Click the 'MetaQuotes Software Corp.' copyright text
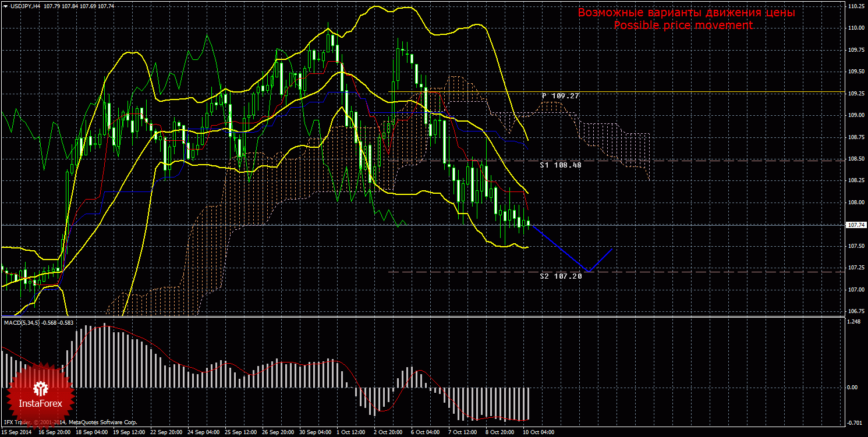Image resolution: width=868 pixels, height=437 pixels. [x=103, y=422]
